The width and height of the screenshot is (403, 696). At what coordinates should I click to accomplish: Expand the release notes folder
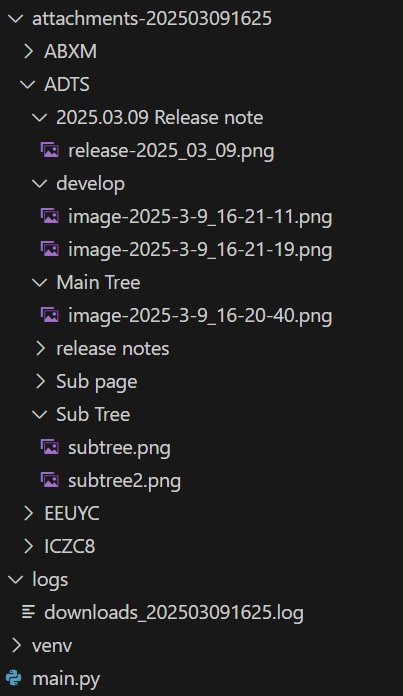tap(40, 348)
